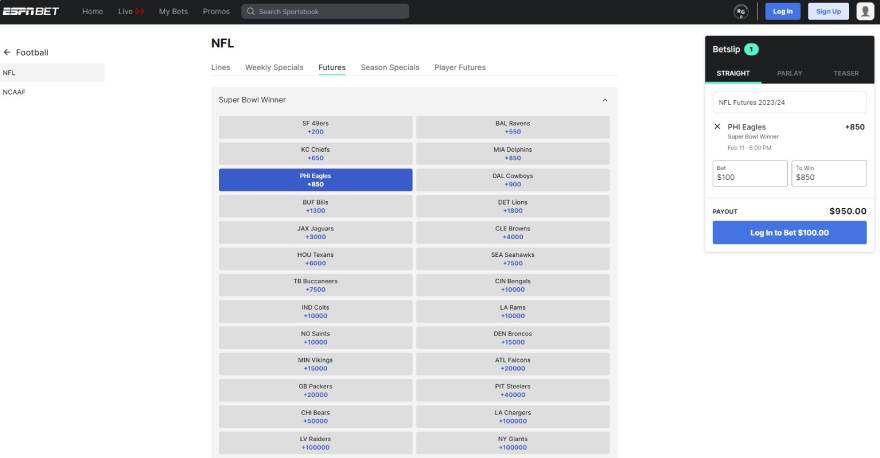The height and width of the screenshot is (458, 880).
Task: Pick SF 49ers +200
Action: pyautogui.click(x=315, y=127)
